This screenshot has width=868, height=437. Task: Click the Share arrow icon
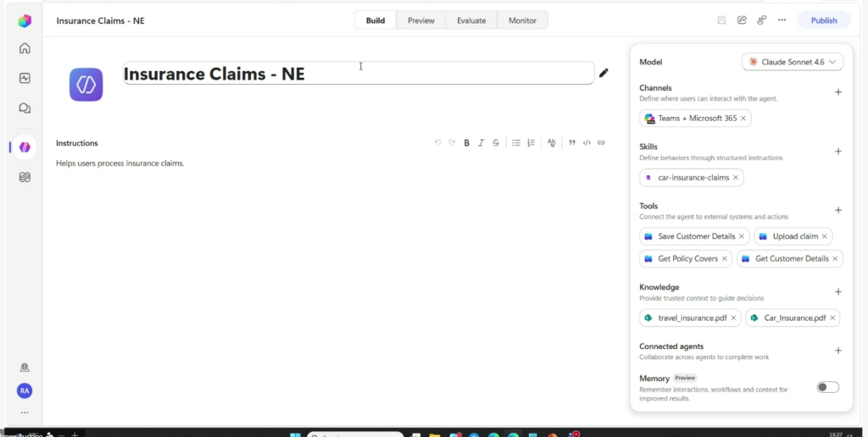(x=742, y=20)
